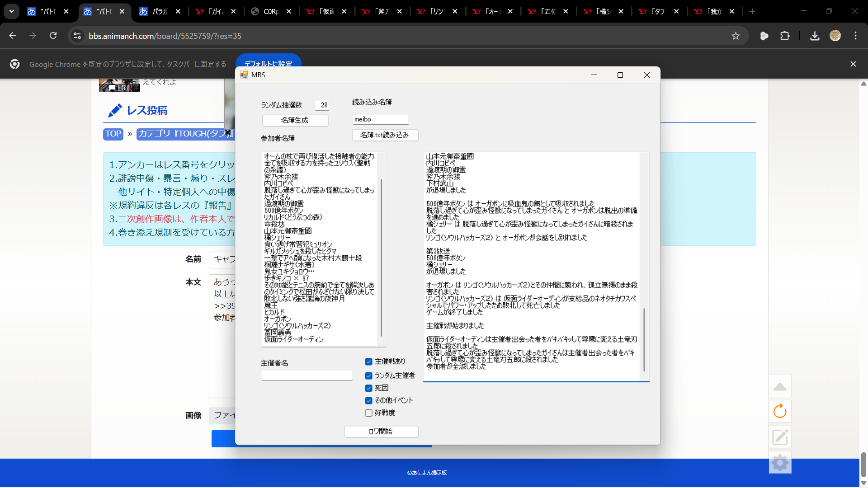The width and height of the screenshot is (868, 488).
Task: Open the settings gear icon at bottom right
Action: (780, 463)
